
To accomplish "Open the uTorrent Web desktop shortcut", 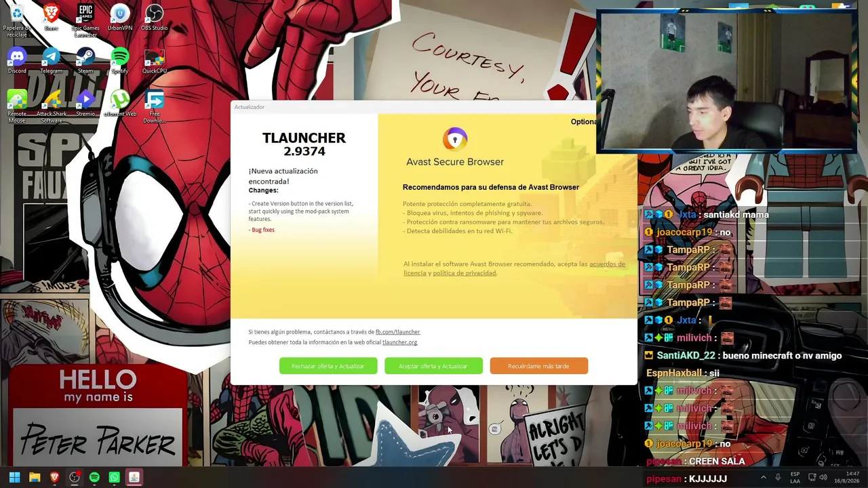I will [x=120, y=104].
